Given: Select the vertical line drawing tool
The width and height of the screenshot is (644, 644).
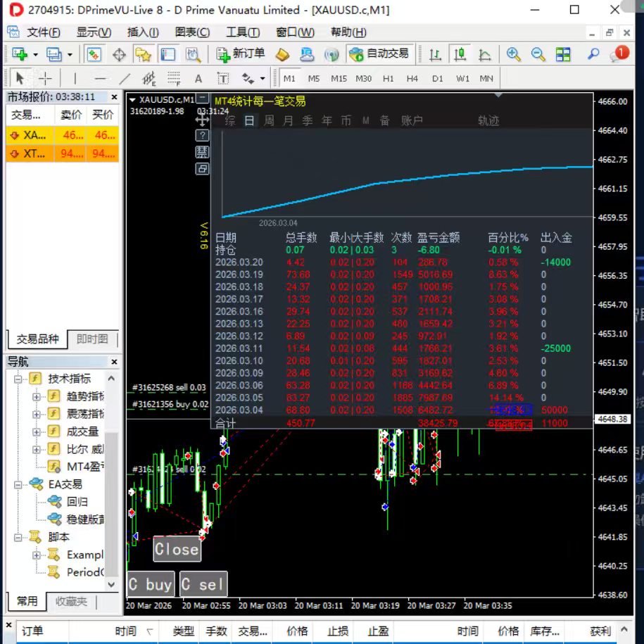Looking at the screenshot, I should point(75,78).
